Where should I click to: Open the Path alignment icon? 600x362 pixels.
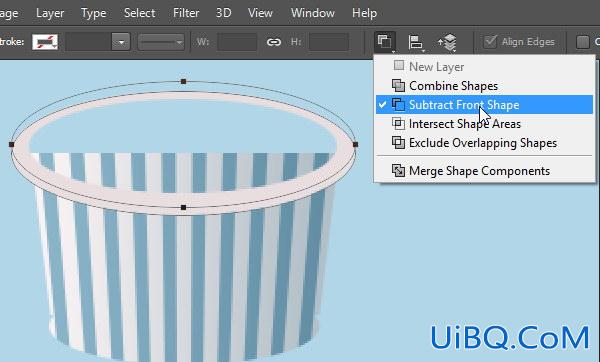[416, 42]
